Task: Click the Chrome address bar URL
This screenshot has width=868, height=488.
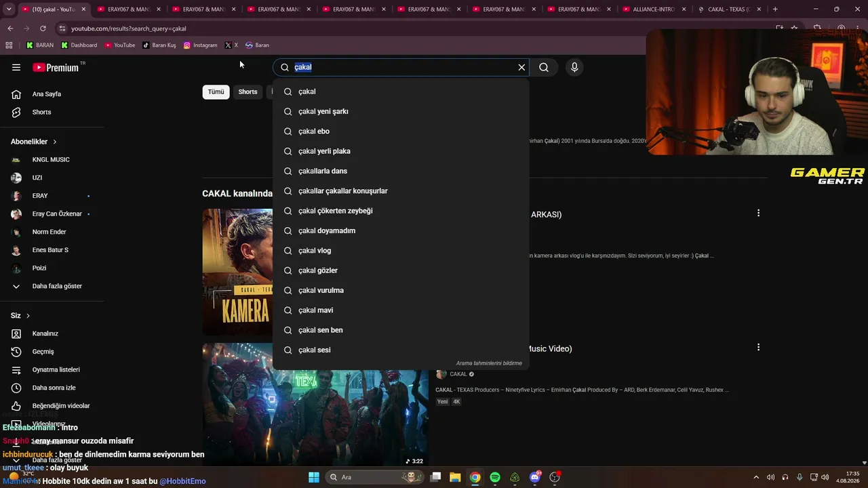Action: tap(129, 28)
